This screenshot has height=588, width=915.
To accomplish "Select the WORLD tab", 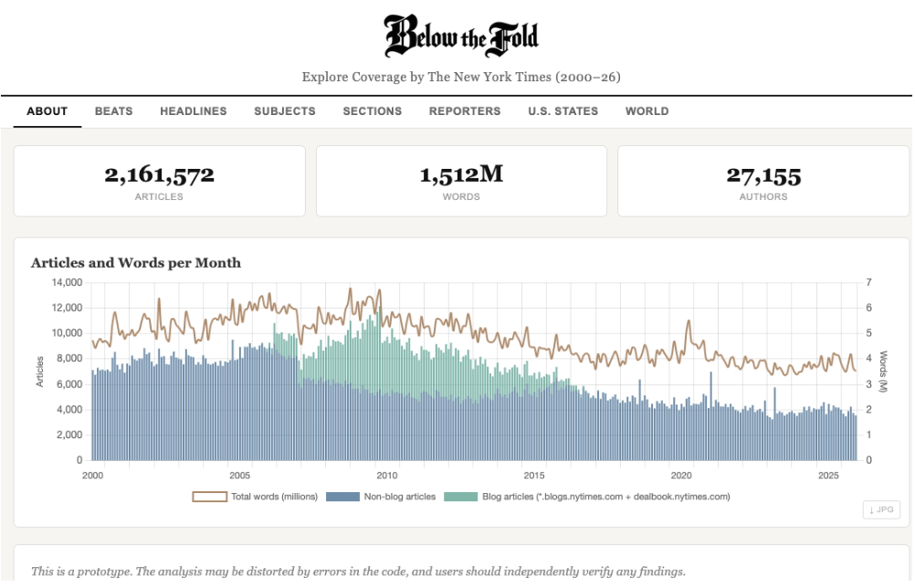I will tap(648, 110).
